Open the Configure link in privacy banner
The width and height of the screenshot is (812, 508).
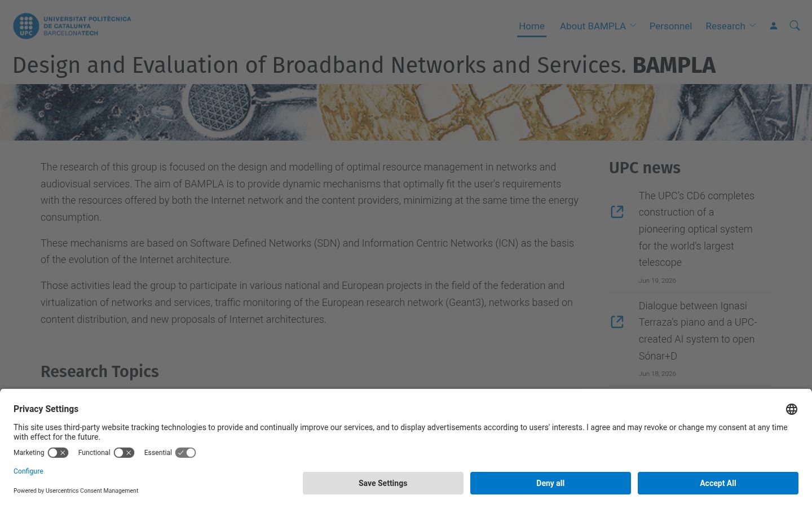pyautogui.click(x=28, y=471)
